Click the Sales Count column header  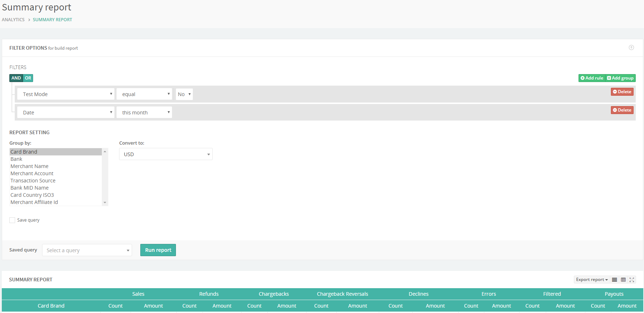click(115, 306)
